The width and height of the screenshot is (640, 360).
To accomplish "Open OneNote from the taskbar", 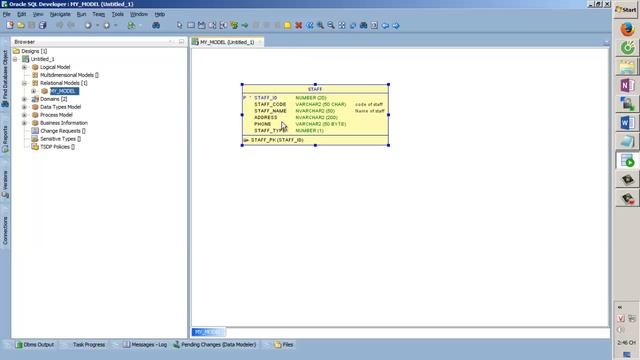I will click(627, 85).
